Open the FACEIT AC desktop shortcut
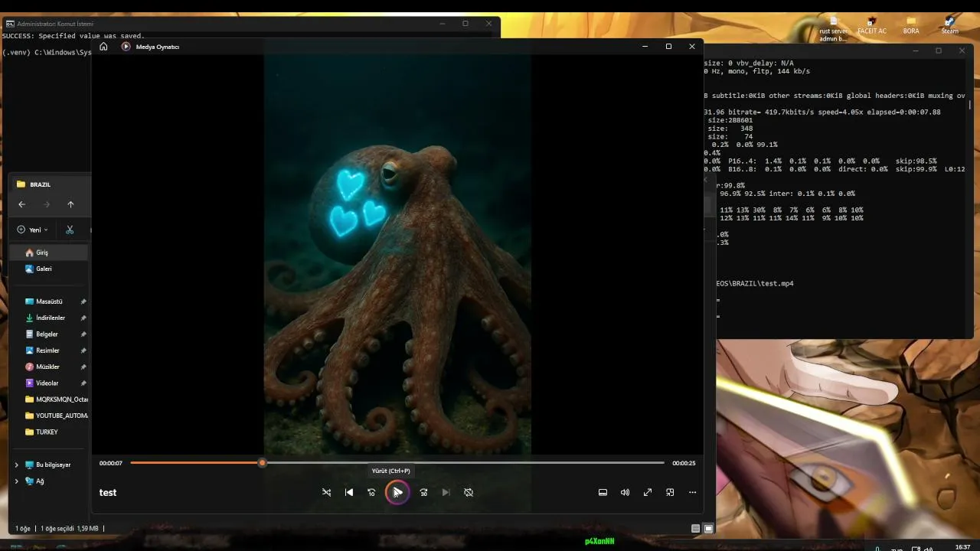This screenshot has height=551, width=980. coord(871,25)
